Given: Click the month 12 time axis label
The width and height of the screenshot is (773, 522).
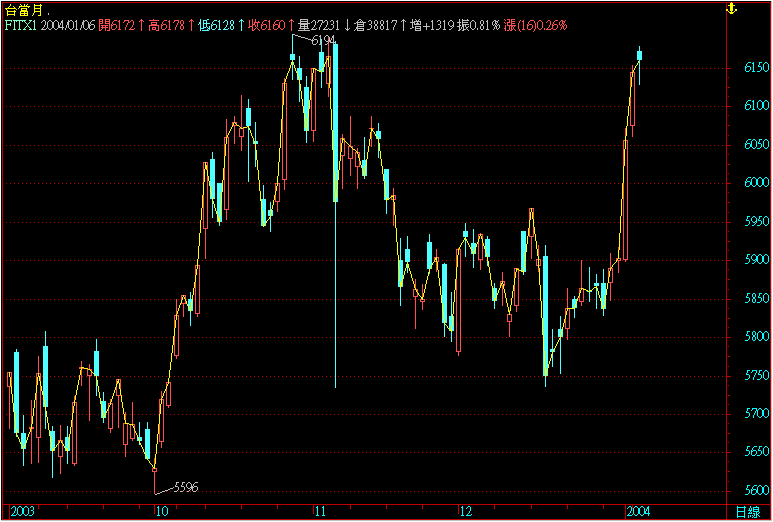Looking at the screenshot, I should (x=465, y=512).
